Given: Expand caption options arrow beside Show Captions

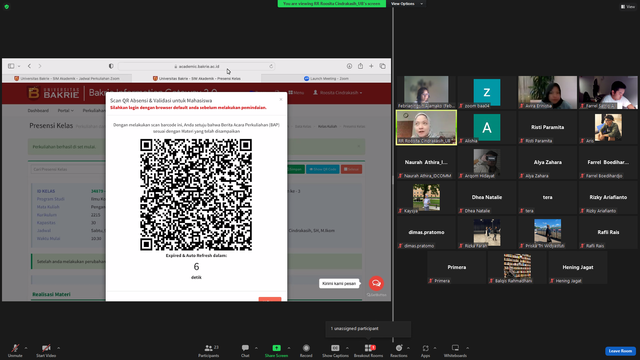Looking at the screenshot, I should point(347,348).
